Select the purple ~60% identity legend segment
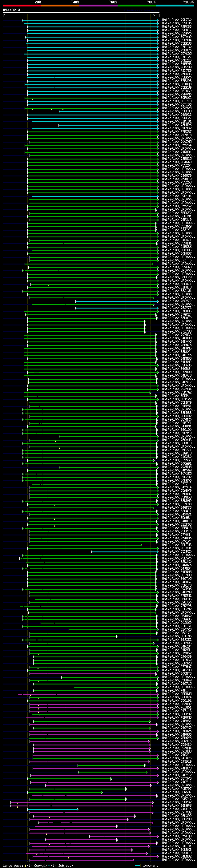The width and height of the screenshot is (197, 868). (98, 6)
